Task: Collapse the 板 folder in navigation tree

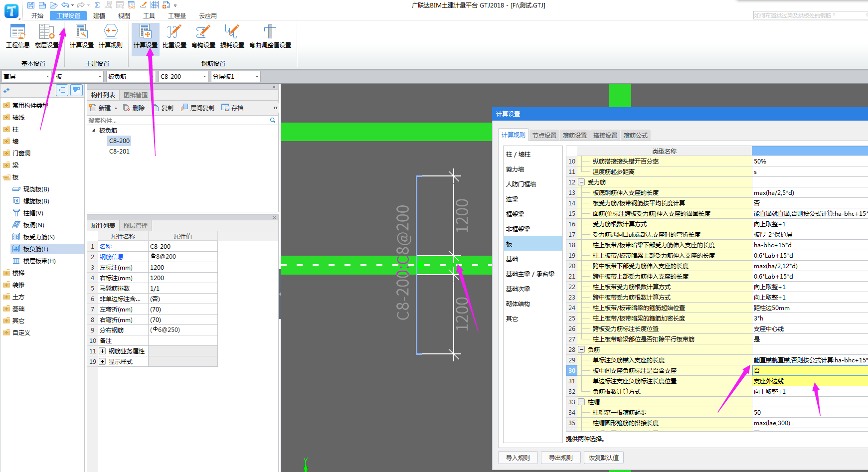Action: (x=6, y=177)
